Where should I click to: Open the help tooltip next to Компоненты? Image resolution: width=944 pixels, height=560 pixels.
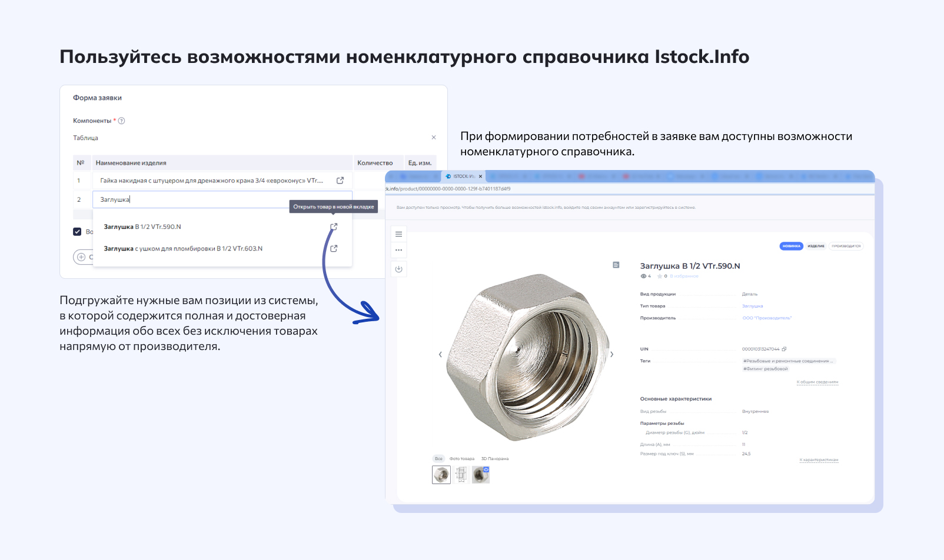pos(122,120)
